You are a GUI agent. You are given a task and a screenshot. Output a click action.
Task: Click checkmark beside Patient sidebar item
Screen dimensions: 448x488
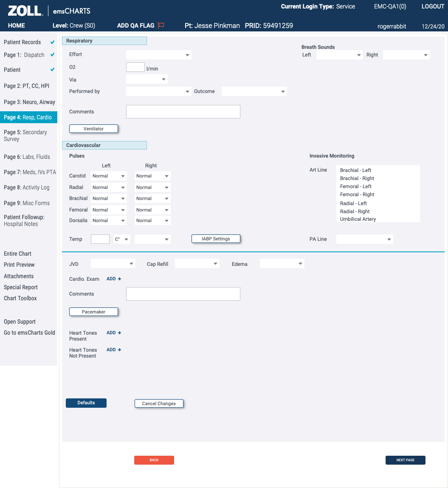click(x=52, y=69)
